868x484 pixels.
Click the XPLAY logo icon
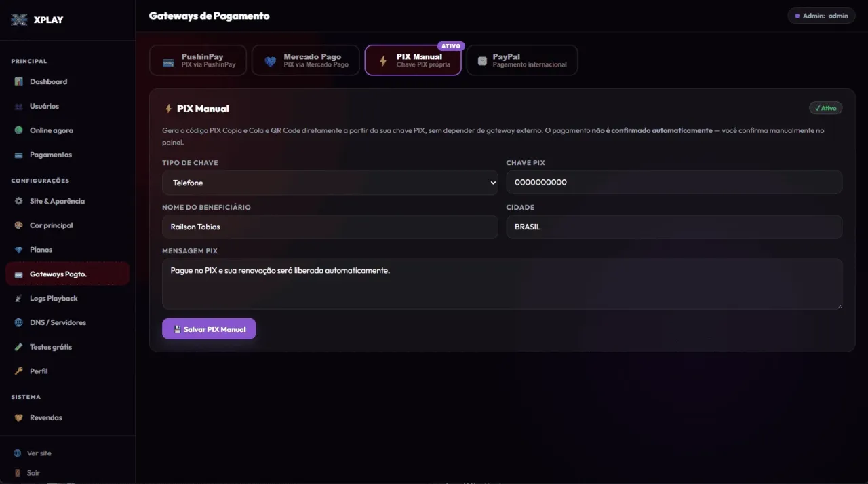point(19,20)
